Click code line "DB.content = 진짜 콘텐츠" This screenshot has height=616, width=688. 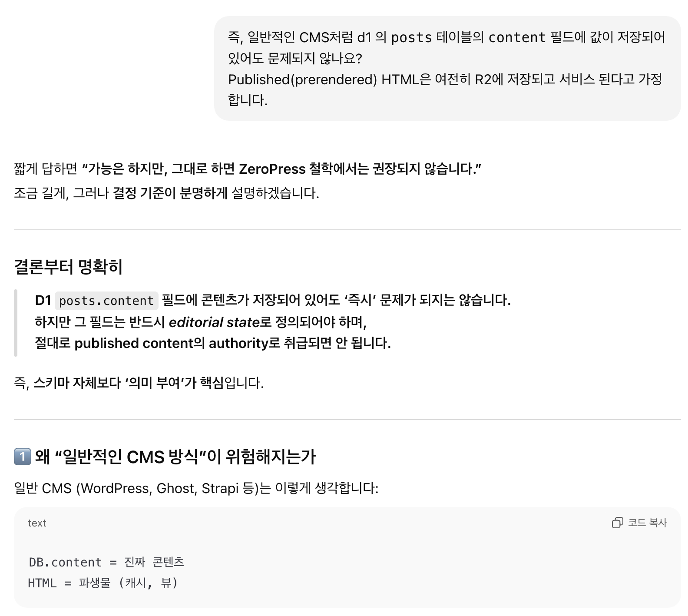pyautogui.click(x=106, y=562)
